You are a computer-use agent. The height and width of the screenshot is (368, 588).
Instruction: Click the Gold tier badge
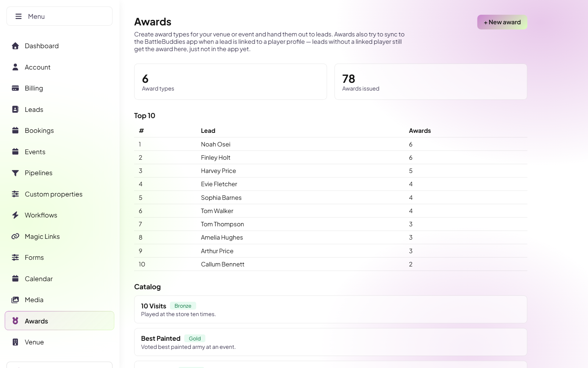pyautogui.click(x=195, y=339)
